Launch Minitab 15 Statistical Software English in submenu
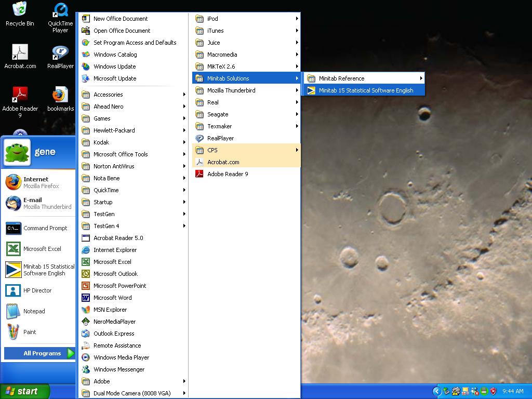 coord(366,90)
